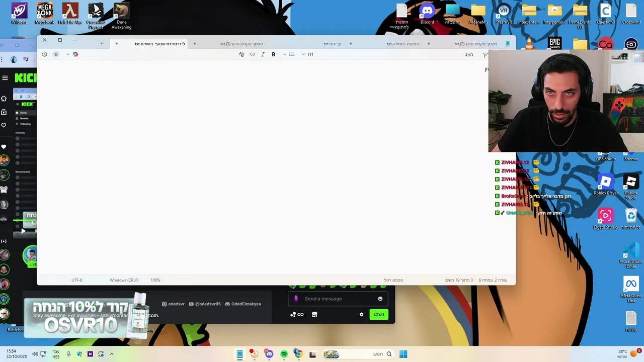Click Send a message field in Kick chat
The image size is (644, 362).
click(337, 299)
